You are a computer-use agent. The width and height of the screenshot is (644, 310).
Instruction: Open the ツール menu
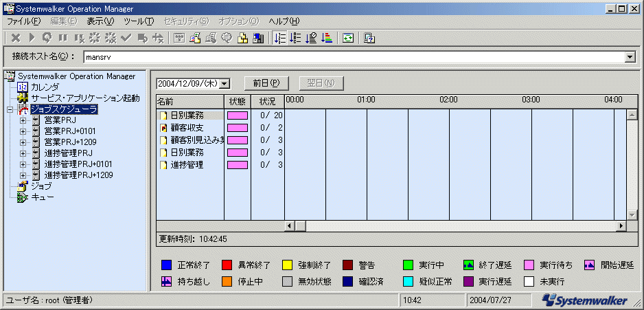pos(139,21)
